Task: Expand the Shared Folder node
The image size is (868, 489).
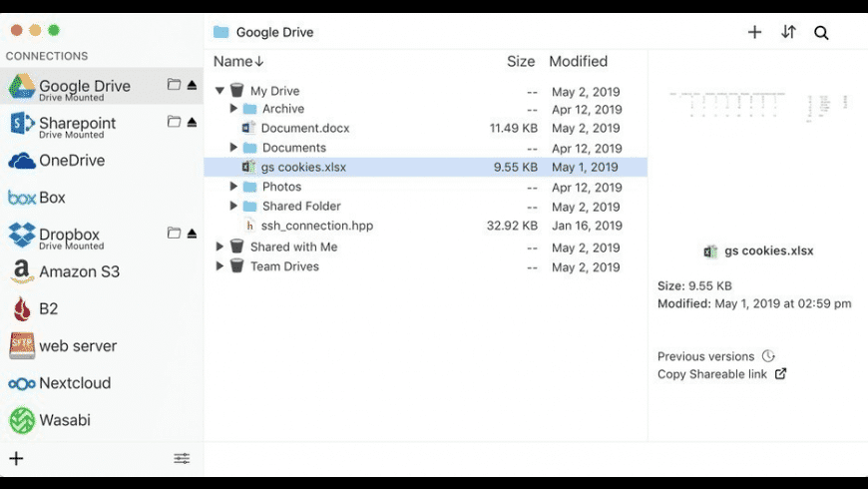Action: click(233, 206)
